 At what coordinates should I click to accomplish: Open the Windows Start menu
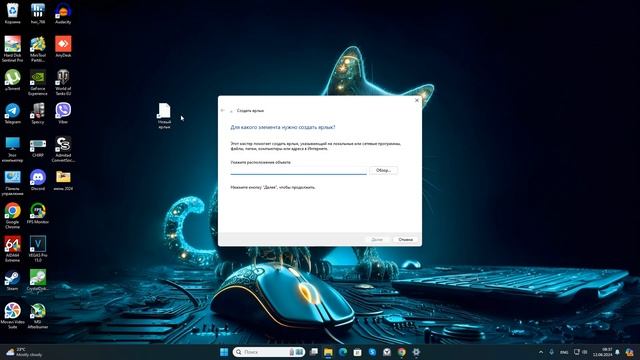tap(224, 352)
